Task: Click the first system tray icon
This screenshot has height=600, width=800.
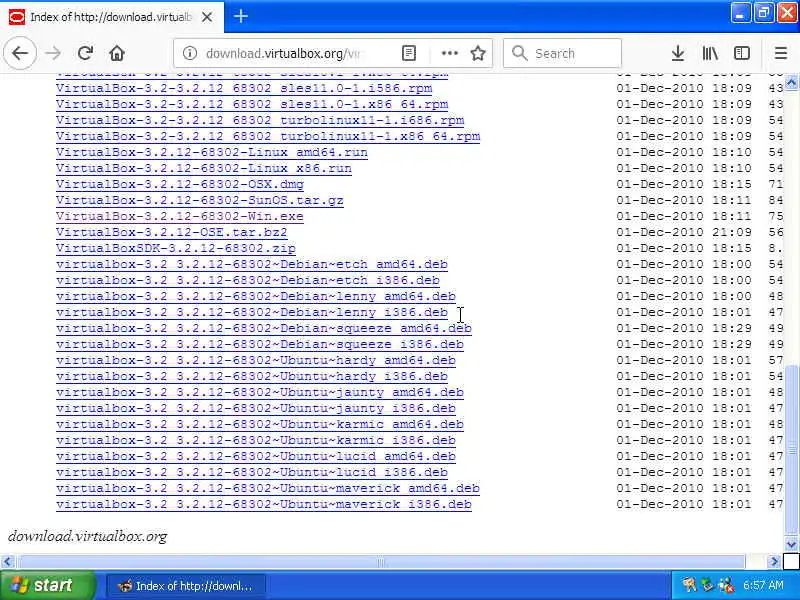Action: tap(689, 585)
